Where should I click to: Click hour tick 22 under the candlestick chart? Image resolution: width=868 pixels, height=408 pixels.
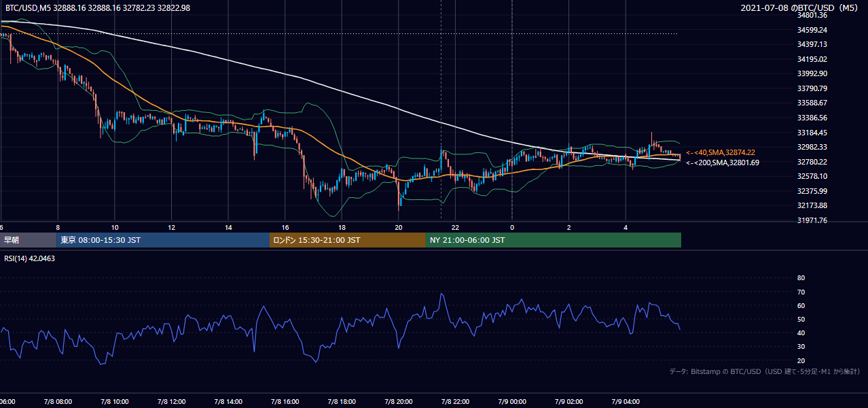coord(456,228)
